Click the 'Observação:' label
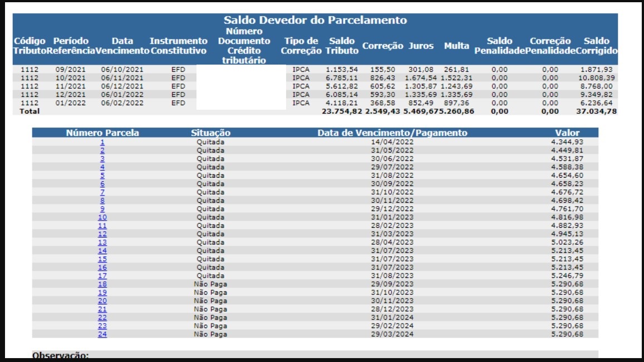Screen dimensions: 644x362 click(60, 355)
